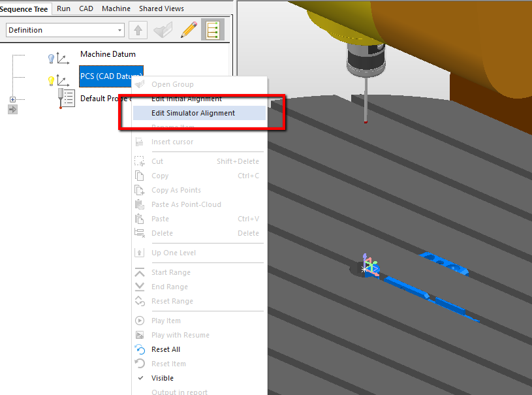The width and height of the screenshot is (532, 395).
Task: Click the up arrow icon next to Definition
Action: [x=137, y=29]
